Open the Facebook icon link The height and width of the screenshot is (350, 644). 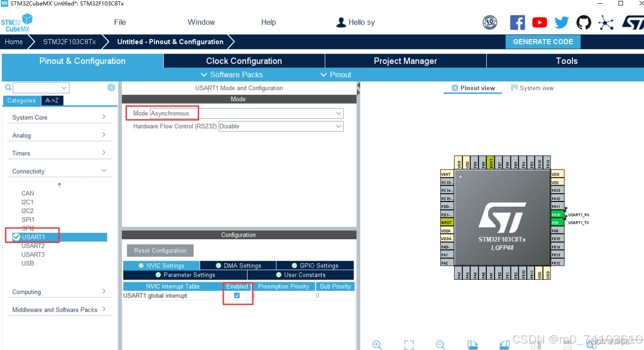click(517, 22)
